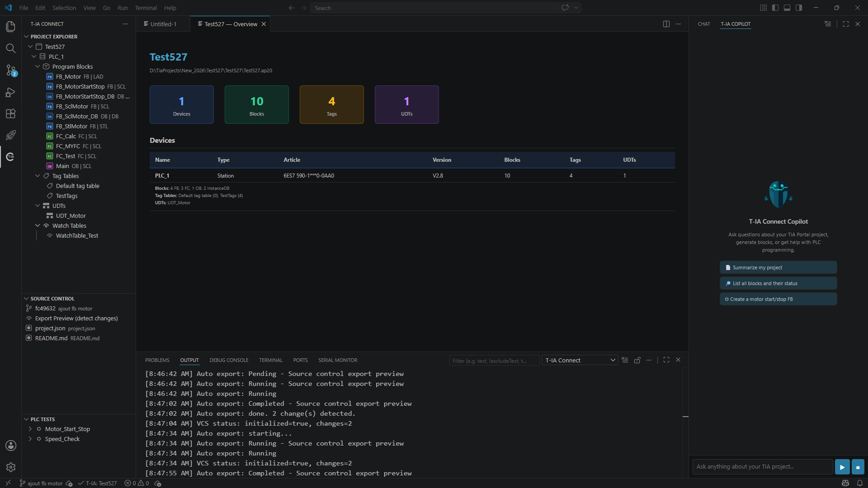868x488 pixels.
Task: Open notifications bell in status bar
Action: [x=860, y=483]
